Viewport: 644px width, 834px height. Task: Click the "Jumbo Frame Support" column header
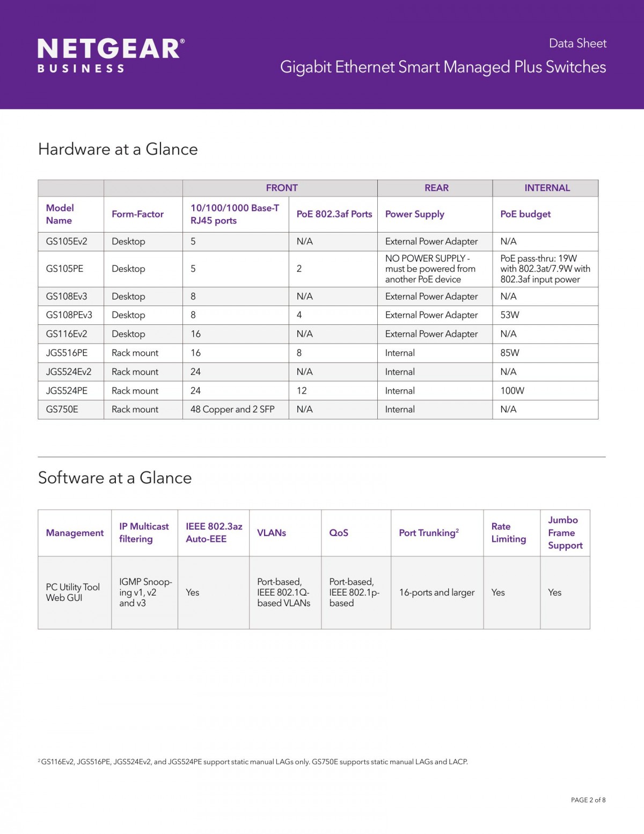click(x=565, y=533)
